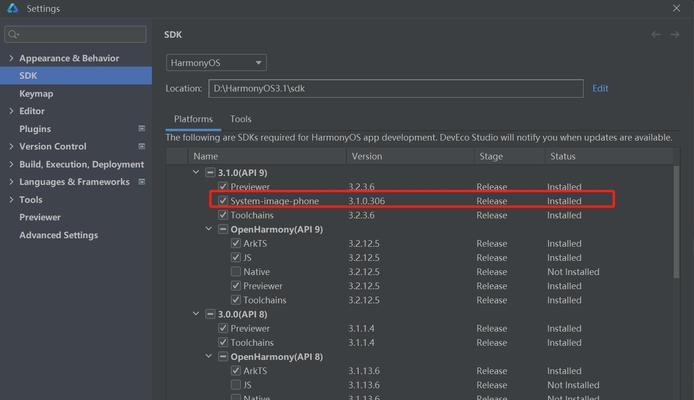Uncheck Toolchains version 3.1.1.4

coord(223,342)
